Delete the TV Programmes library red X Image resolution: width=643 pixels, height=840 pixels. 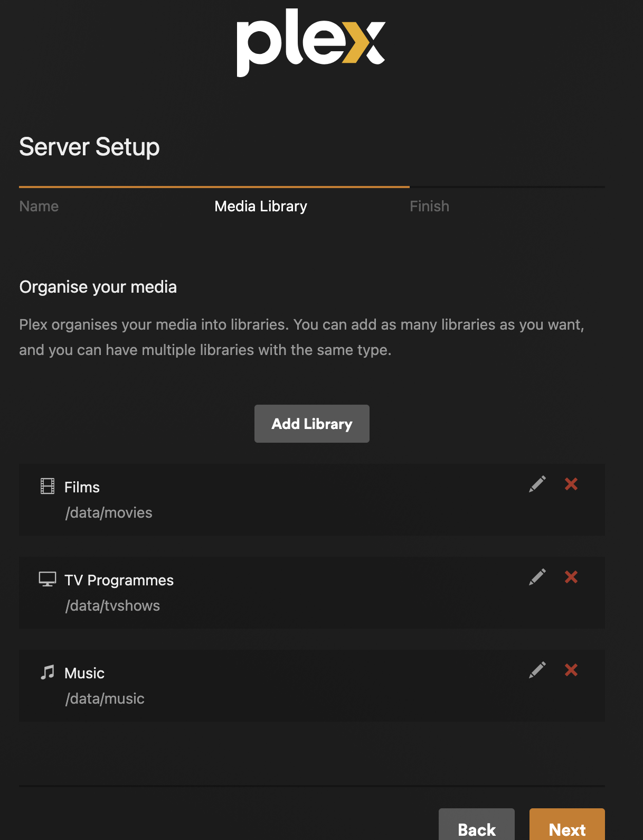tap(571, 577)
